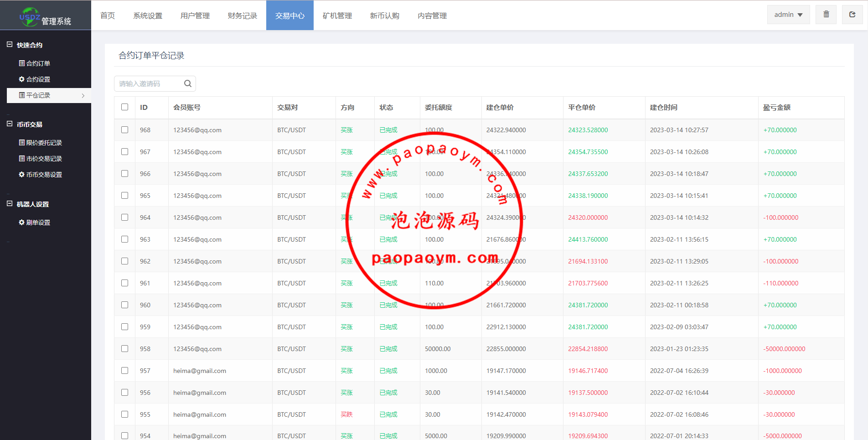Open 刷单设置 in the sidebar
868x440 pixels.
pyautogui.click(x=38, y=223)
